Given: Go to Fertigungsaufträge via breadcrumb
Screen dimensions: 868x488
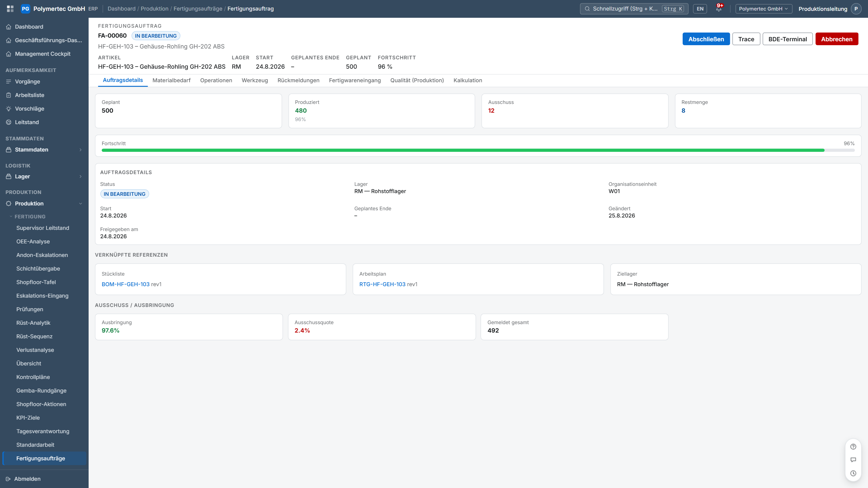Looking at the screenshot, I should [x=198, y=9].
